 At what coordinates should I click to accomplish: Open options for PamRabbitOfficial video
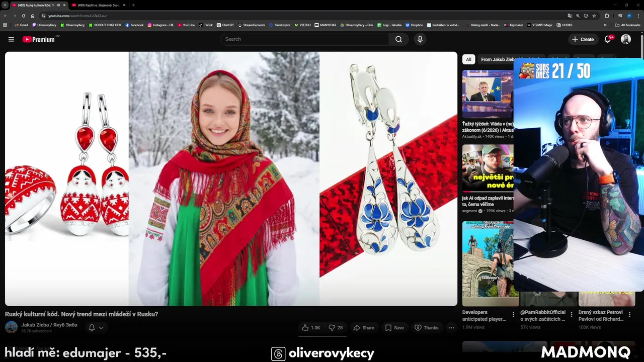(571, 315)
